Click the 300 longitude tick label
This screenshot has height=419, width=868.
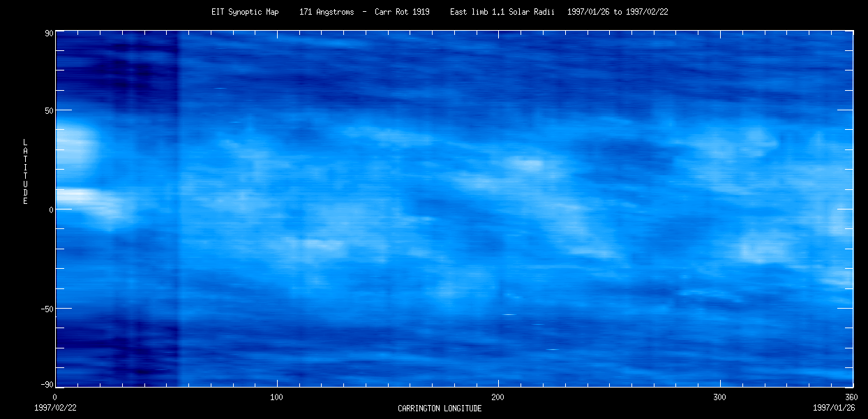(x=719, y=397)
